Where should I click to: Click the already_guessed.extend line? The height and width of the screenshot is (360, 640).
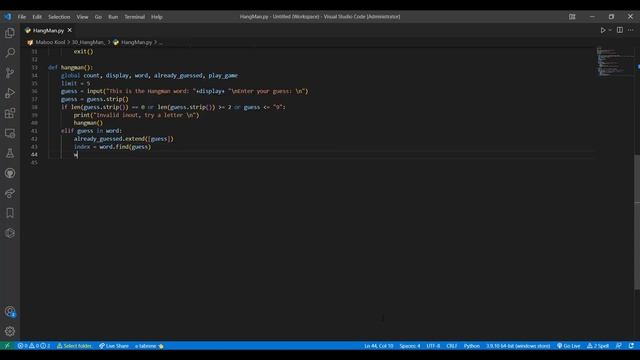click(124, 139)
